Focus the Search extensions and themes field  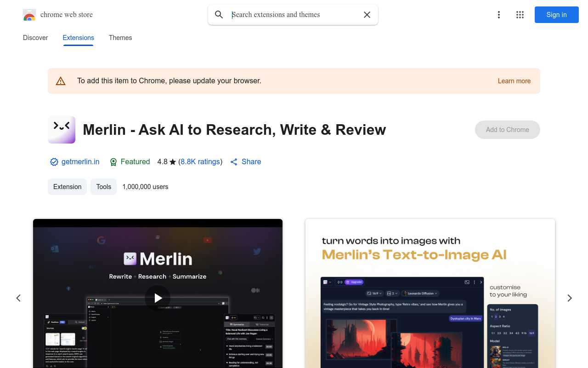294,15
